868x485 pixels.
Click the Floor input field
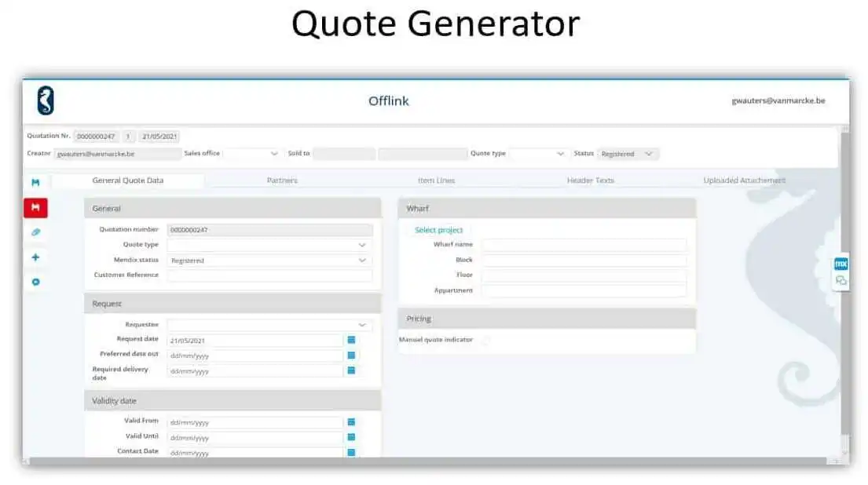(x=584, y=275)
